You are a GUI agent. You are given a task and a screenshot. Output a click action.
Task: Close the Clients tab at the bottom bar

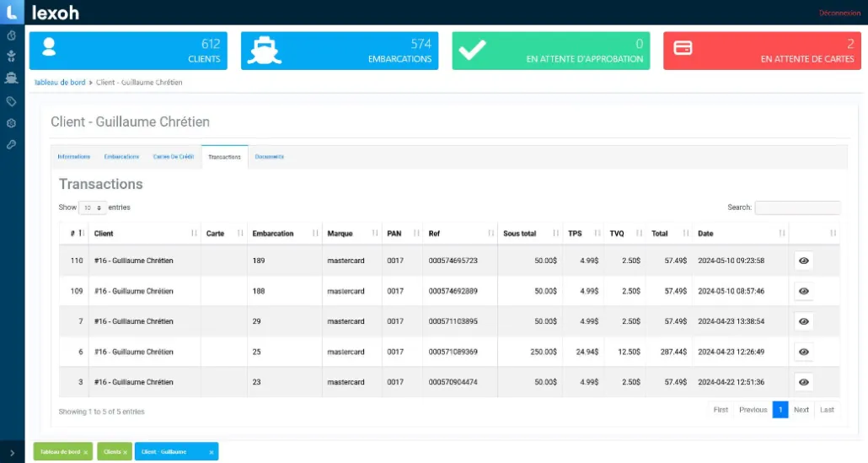pos(125,453)
